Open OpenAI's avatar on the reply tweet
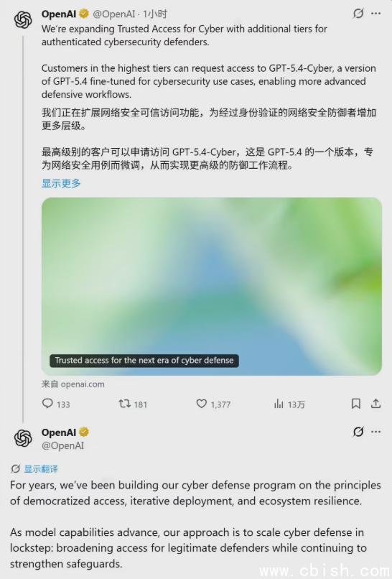 (x=23, y=438)
